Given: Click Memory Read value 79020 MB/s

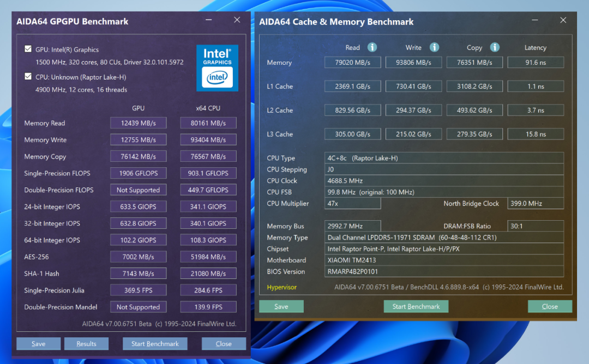Looking at the screenshot, I should point(353,62).
